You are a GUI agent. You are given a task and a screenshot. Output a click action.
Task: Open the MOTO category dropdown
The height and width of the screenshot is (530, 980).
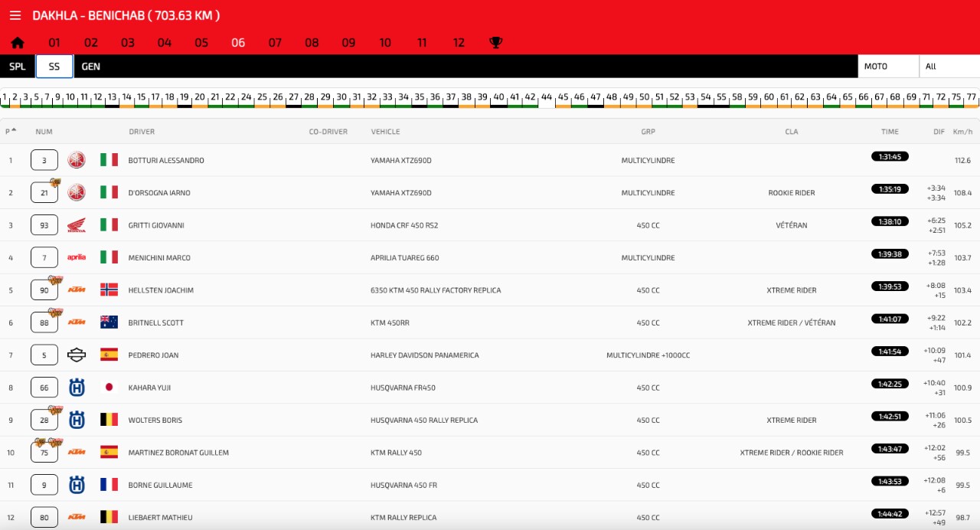pyautogui.click(x=888, y=67)
